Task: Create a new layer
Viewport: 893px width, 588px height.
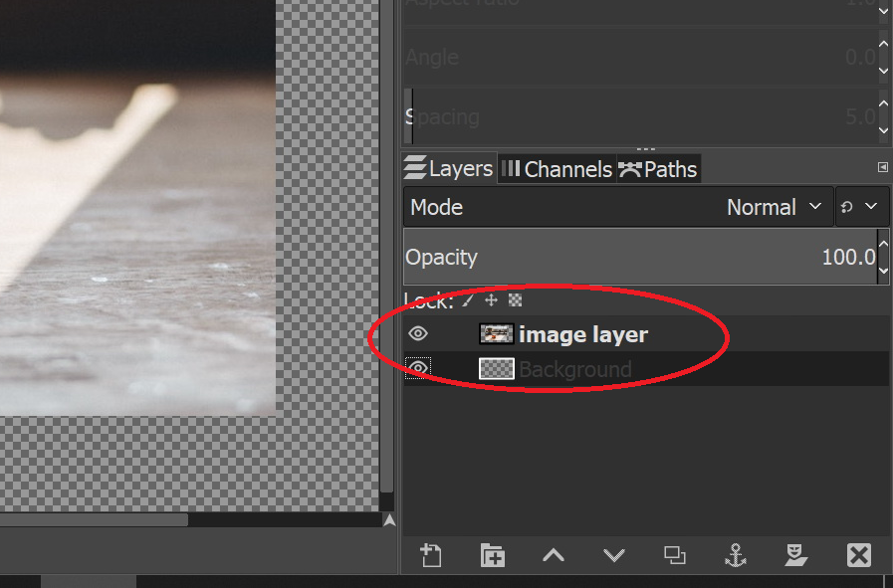Action: 430,555
